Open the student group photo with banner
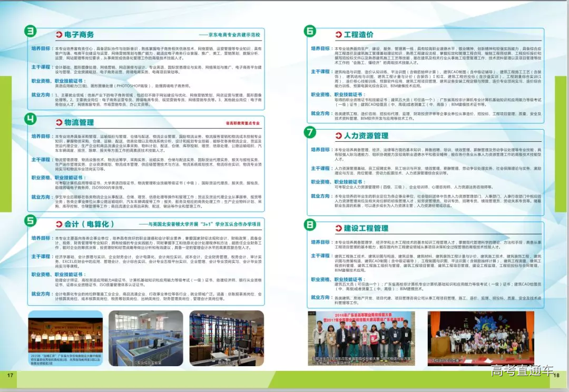Screen dimensions: 569x392 click(x=361, y=337)
